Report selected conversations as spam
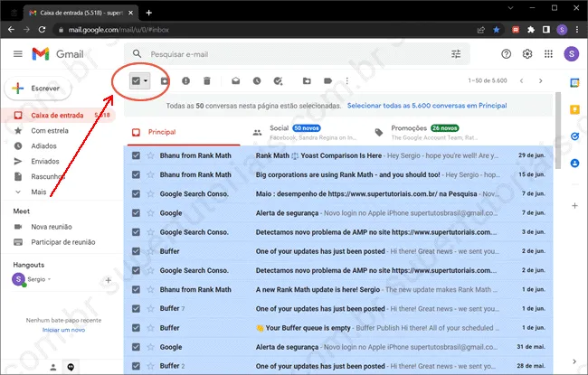588x375 pixels. [185, 80]
